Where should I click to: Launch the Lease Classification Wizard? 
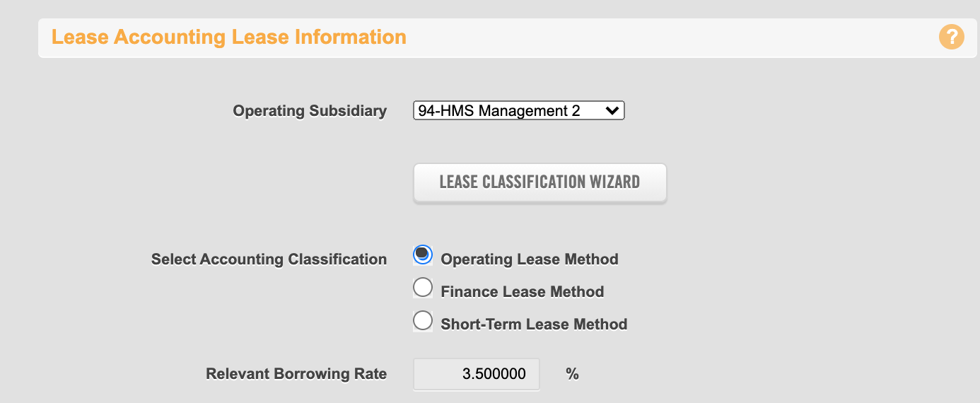[x=539, y=182]
